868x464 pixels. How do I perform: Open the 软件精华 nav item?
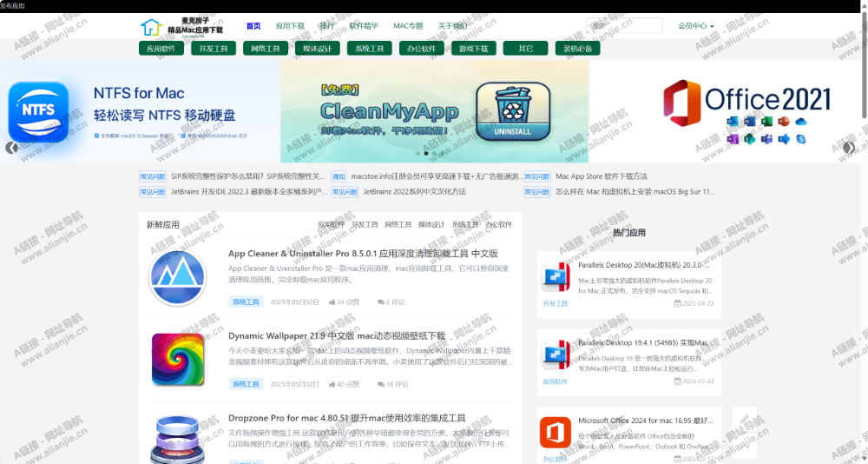coord(364,25)
